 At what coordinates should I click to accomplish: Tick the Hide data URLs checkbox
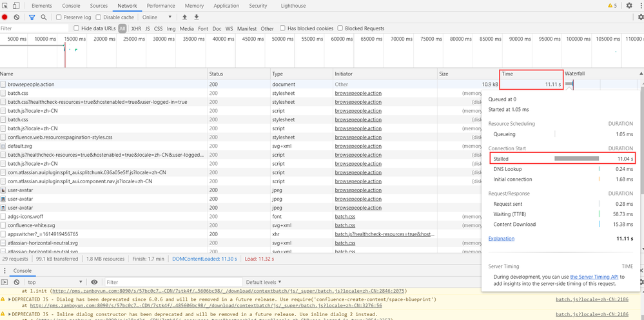(77, 28)
